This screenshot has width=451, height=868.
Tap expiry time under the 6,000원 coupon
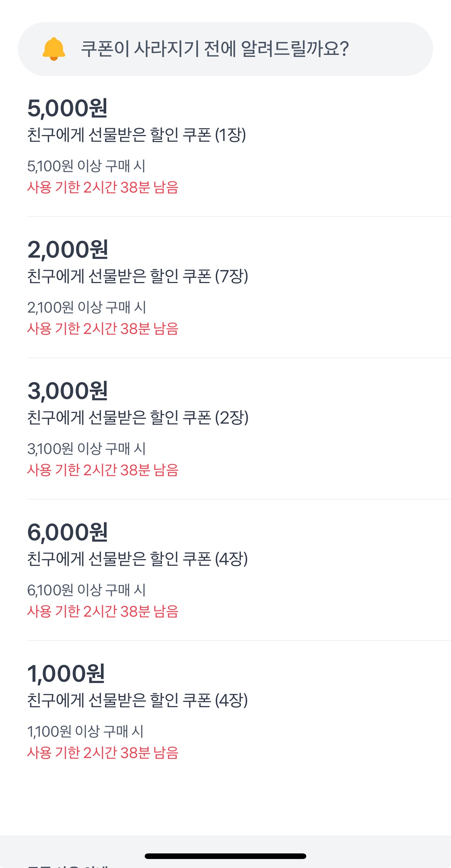pos(103,611)
